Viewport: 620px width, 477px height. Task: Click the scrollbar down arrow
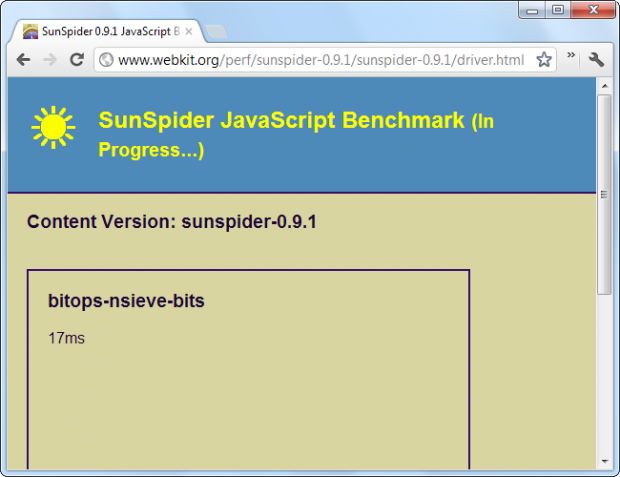tap(604, 461)
